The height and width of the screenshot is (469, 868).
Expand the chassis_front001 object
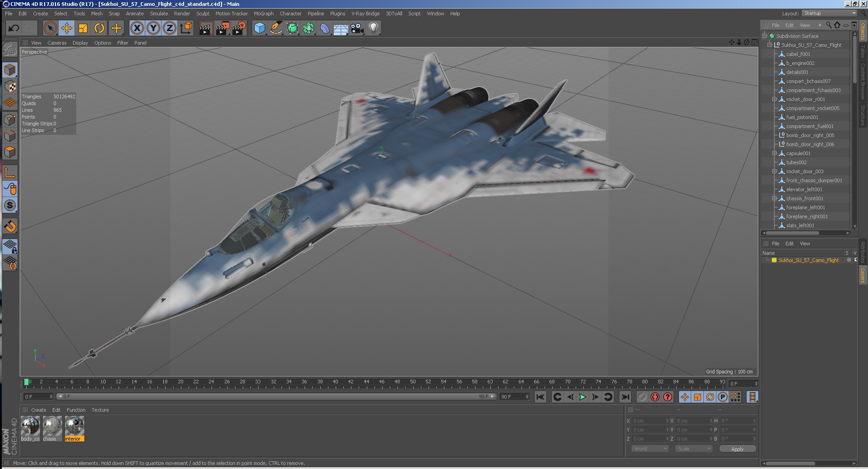pyautogui.click(x=775, y=198)
